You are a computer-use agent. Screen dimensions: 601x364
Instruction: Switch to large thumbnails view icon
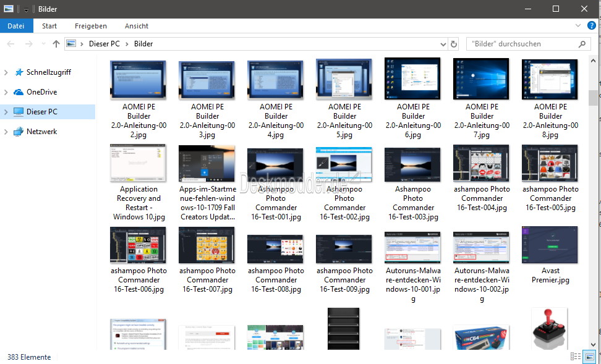tap(589, 357)
